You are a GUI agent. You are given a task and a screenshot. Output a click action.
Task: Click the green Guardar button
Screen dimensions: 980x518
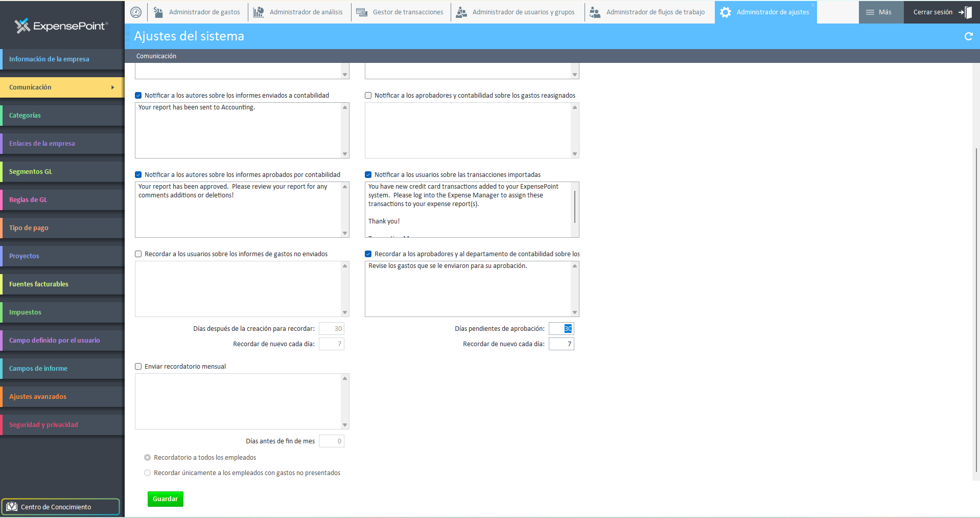pyautogui.click(x=165, y=499)
